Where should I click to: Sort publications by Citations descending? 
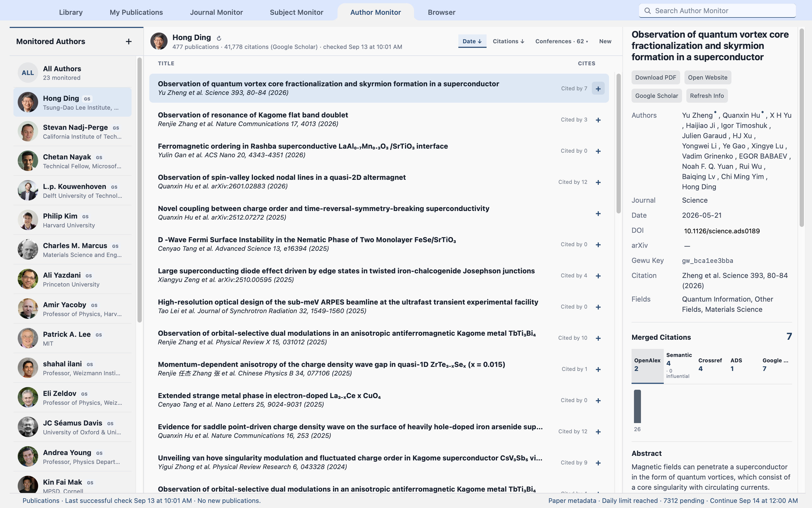click(508, 41)
